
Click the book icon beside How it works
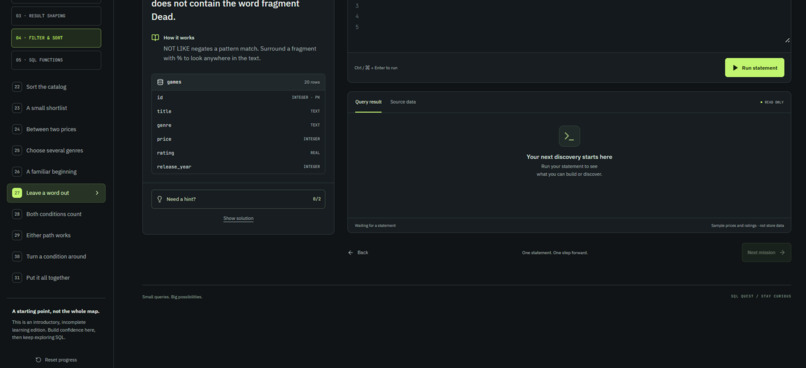155,38
